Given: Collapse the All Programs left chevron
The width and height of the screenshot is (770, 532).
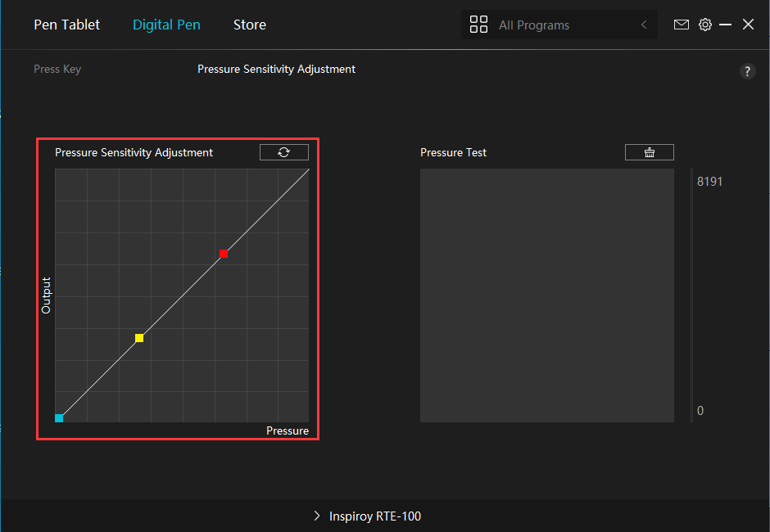Looking at the screenshot, I should click(643, 25).
